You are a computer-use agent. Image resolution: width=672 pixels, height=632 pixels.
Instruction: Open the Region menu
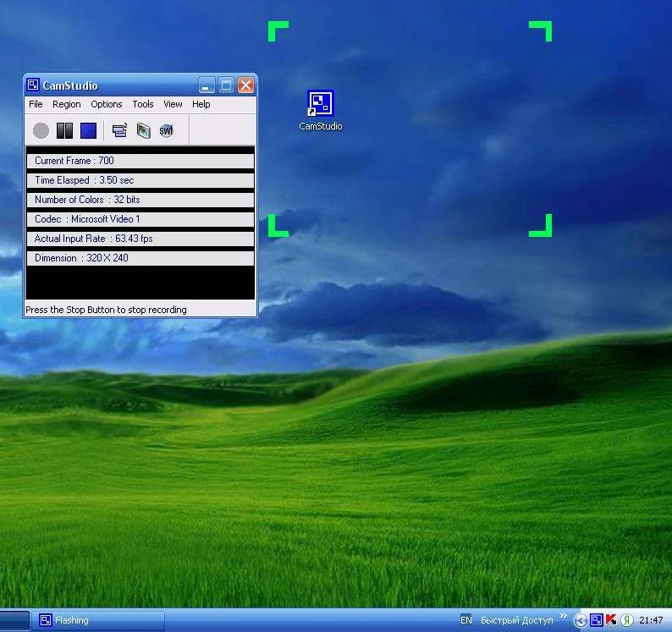tap(66, 104)
